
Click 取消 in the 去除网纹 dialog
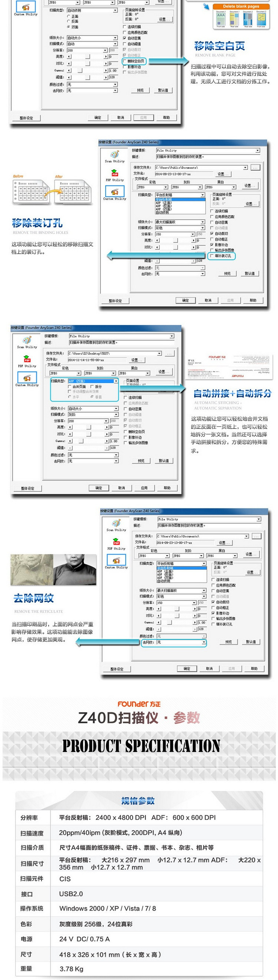coord(209,668)
